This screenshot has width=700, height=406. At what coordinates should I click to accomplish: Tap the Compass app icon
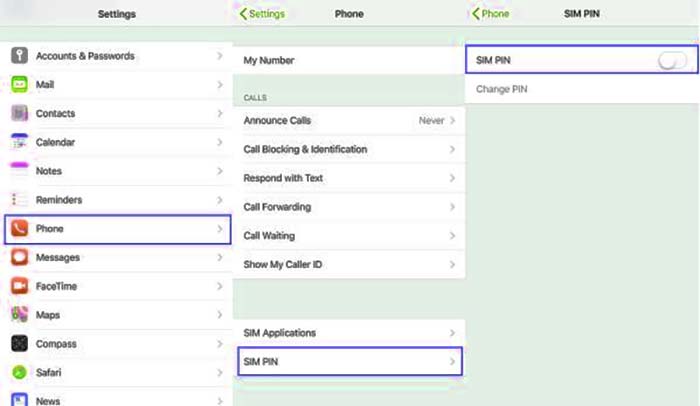tap(19, 343)
